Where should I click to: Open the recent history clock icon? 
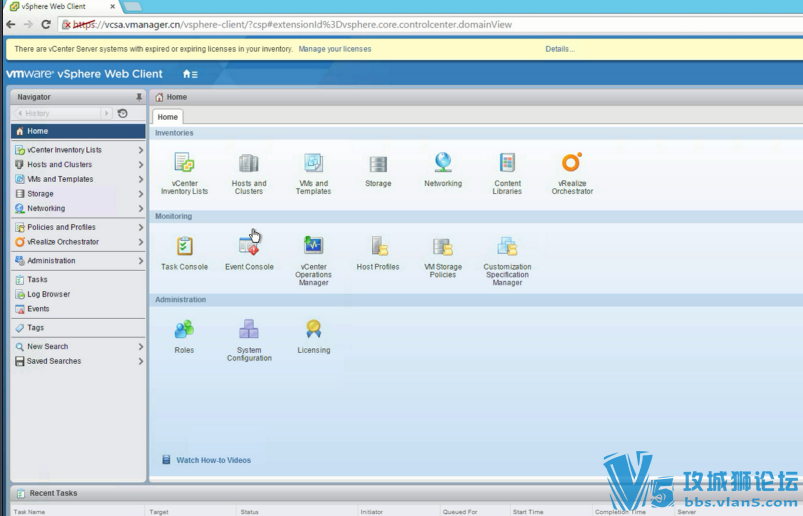122,113
